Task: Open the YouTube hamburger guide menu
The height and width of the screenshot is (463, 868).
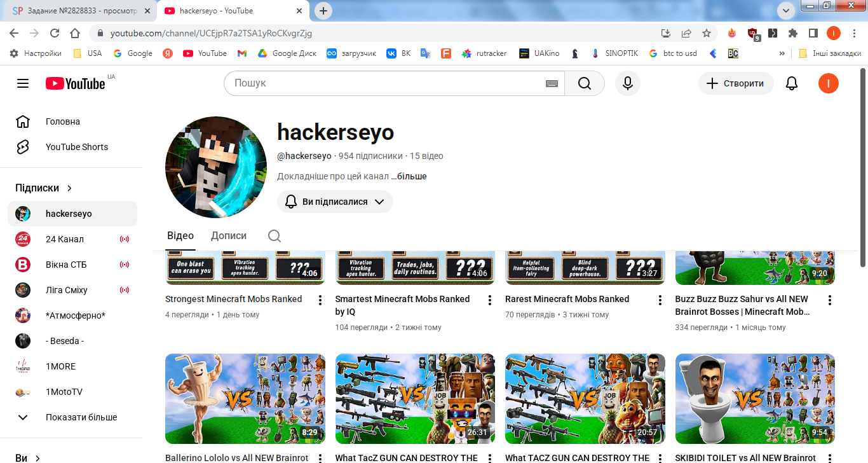Action: 23,83
